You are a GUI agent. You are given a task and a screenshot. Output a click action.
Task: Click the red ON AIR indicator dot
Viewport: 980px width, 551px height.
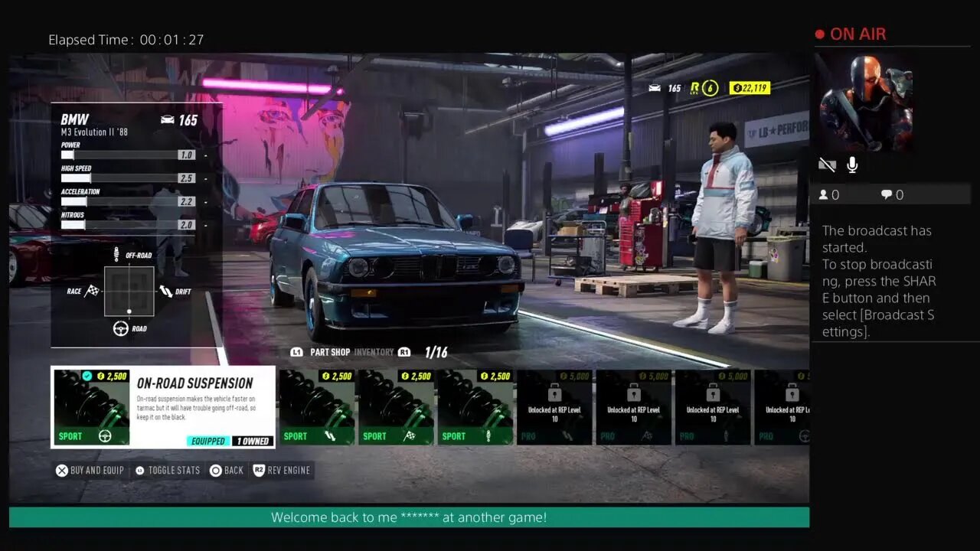click(x=819, y=34)
